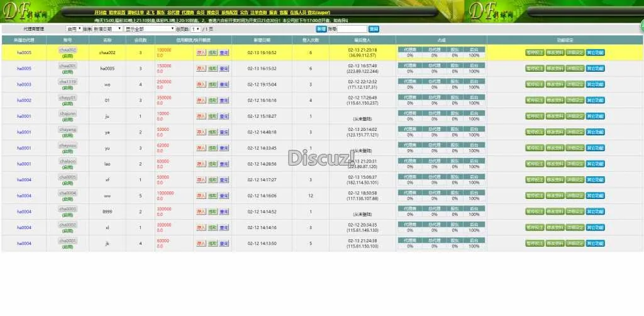Click 登出(super) in the top menu
The height and width of the screenshot is (316, 644).
coord(318,13)
